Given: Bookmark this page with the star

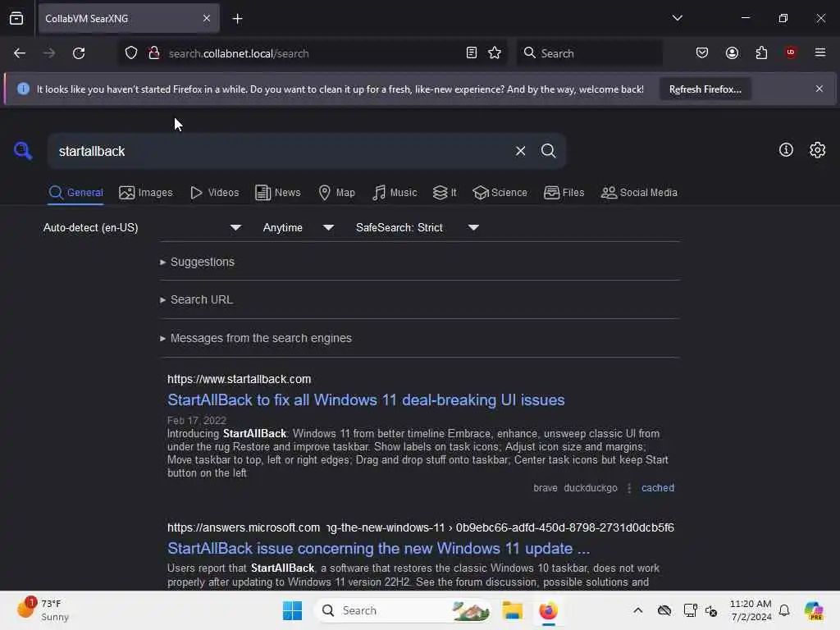Looking at the screenshot, I should pos(495,53).
